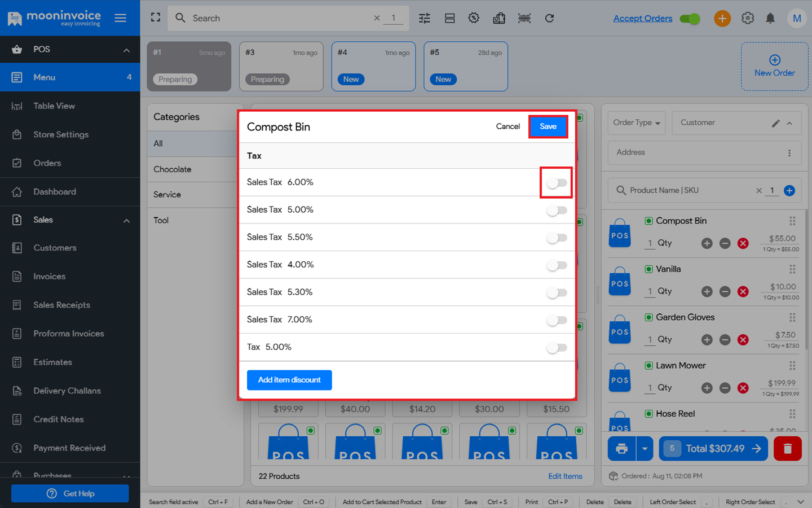Click the printer icon button
This screenshot has height=508, width=812.
[621, 449]
